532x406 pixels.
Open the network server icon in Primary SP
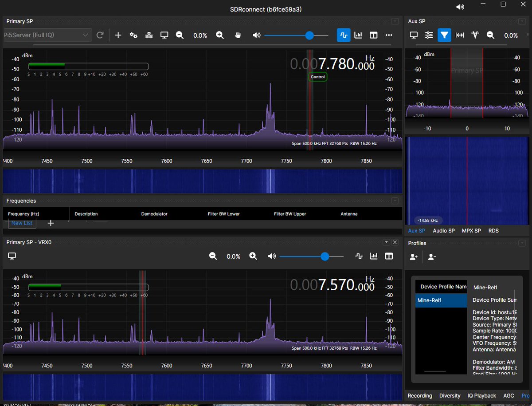(x=149, y=35)
